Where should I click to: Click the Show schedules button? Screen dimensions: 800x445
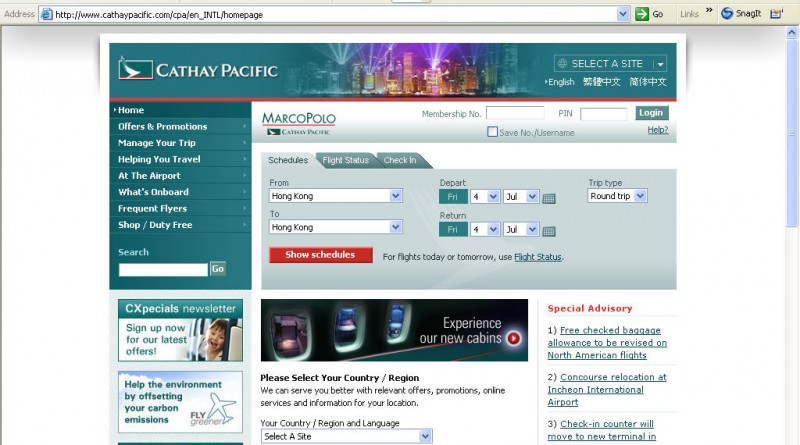[x=320, y=255]
